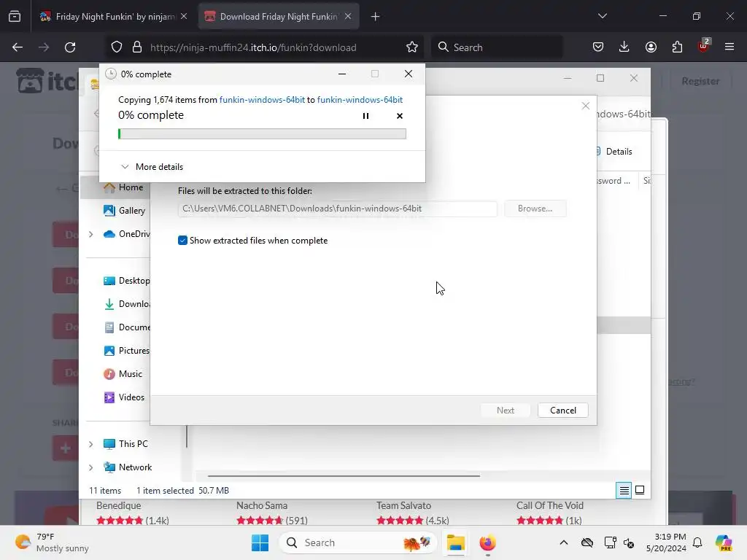Close the extract wizard with the X
This screenshot has width=747, height=560.
tap(586, 106)
